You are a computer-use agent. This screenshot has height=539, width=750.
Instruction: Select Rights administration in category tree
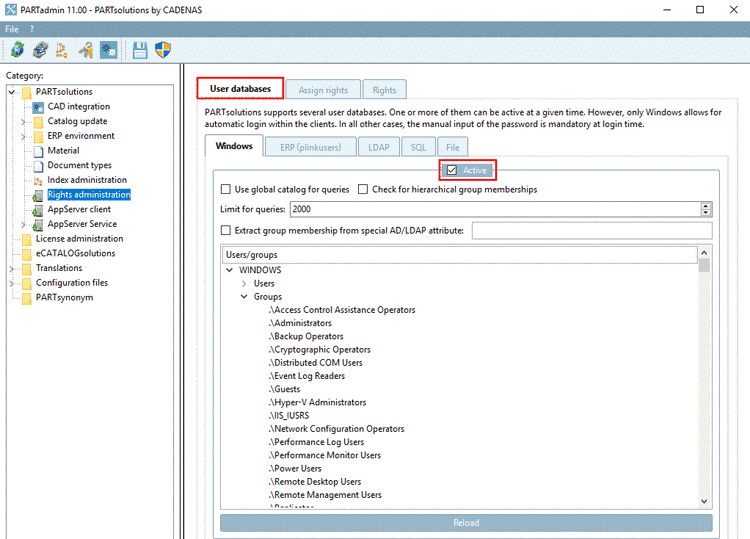pos(89,195)
